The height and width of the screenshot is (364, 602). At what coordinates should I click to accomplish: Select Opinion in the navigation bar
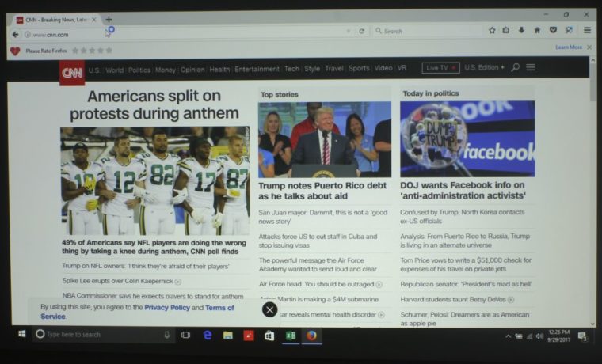coord(192,70)
